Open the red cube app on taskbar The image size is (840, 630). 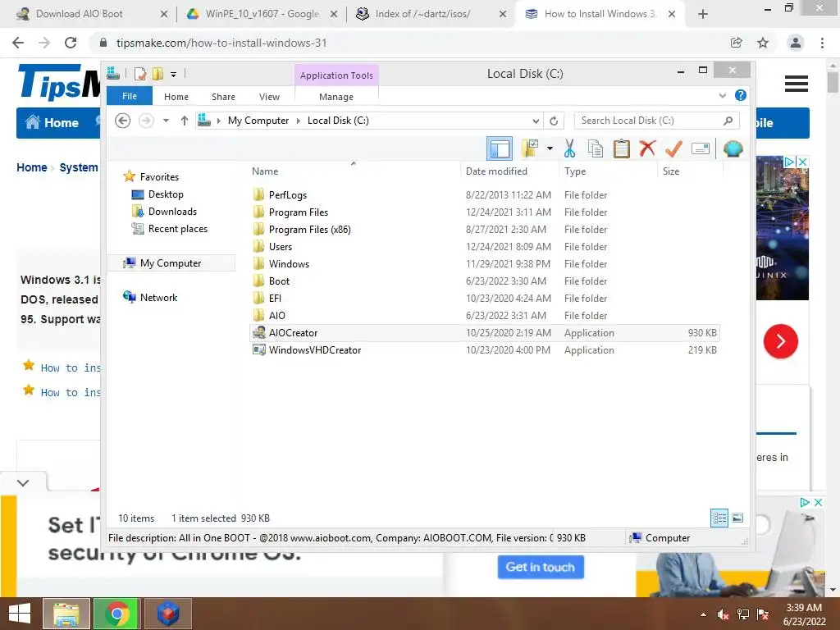click(167, 614)
